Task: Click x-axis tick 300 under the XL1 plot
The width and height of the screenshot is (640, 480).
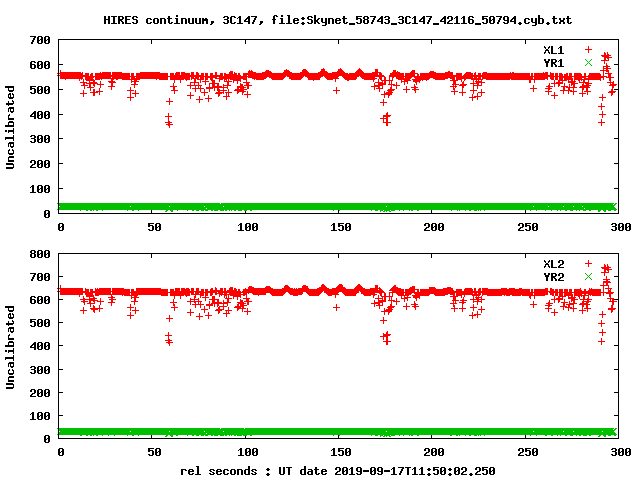Action: pyautogui.click(x=621, y=227)
